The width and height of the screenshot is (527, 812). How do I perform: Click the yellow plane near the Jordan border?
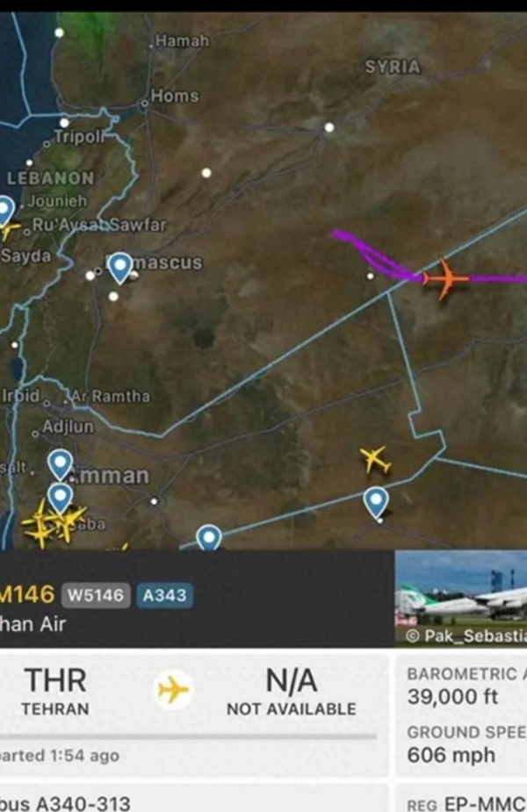[x=376, y=459]
